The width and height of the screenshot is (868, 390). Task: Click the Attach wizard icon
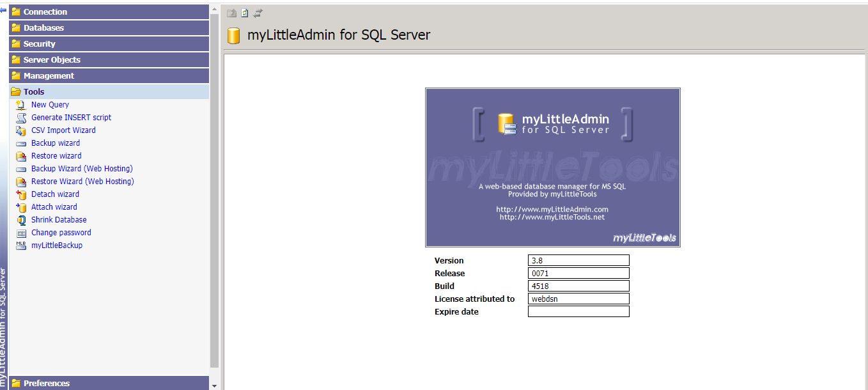tap(20, 207)
